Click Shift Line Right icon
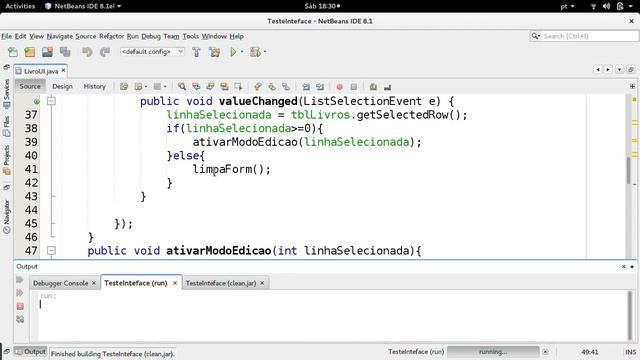 320,87
